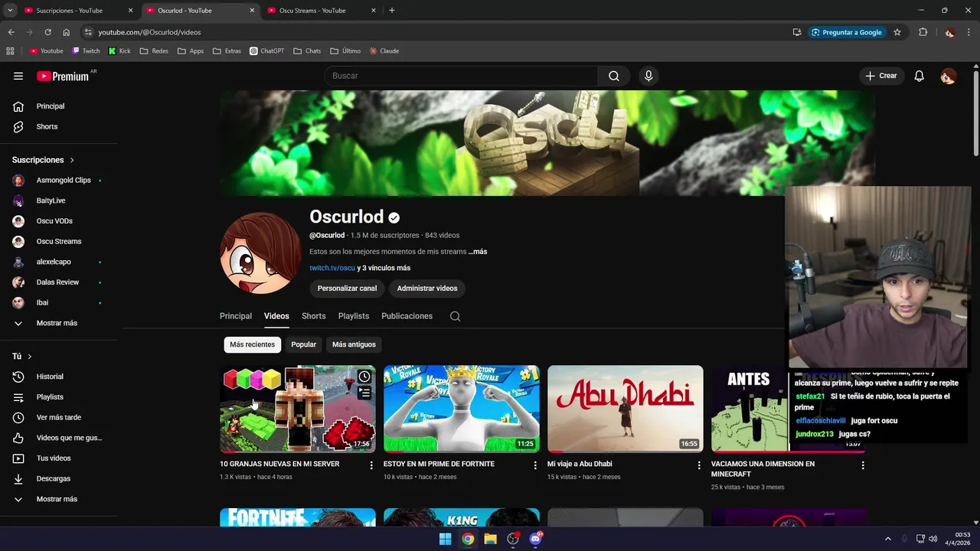Add first video to queue icon

click(364, 393)
